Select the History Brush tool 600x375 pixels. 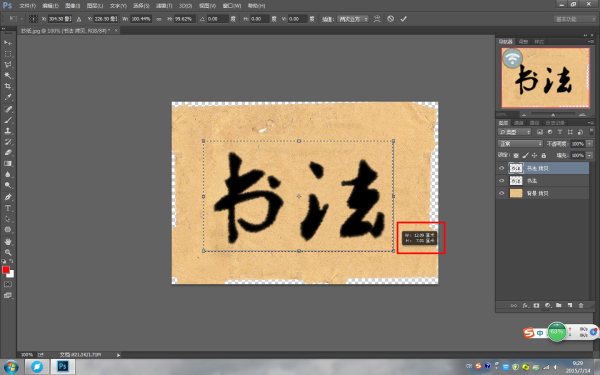coord(8,142)
